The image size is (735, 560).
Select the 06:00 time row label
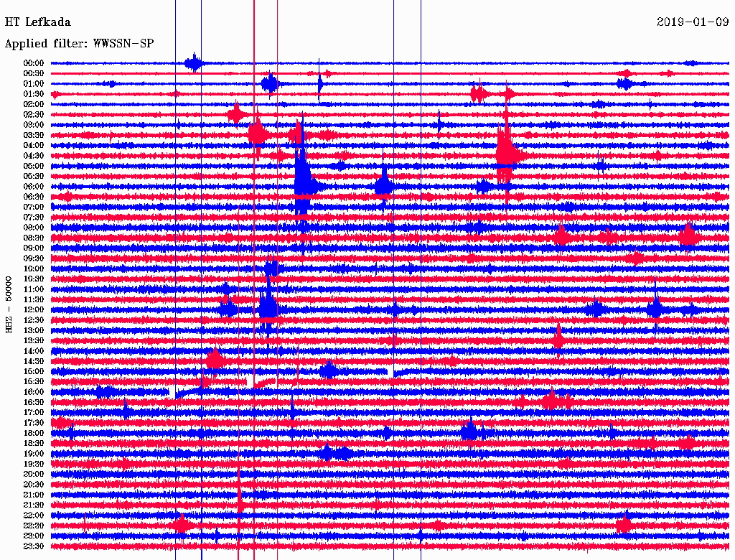34,187
